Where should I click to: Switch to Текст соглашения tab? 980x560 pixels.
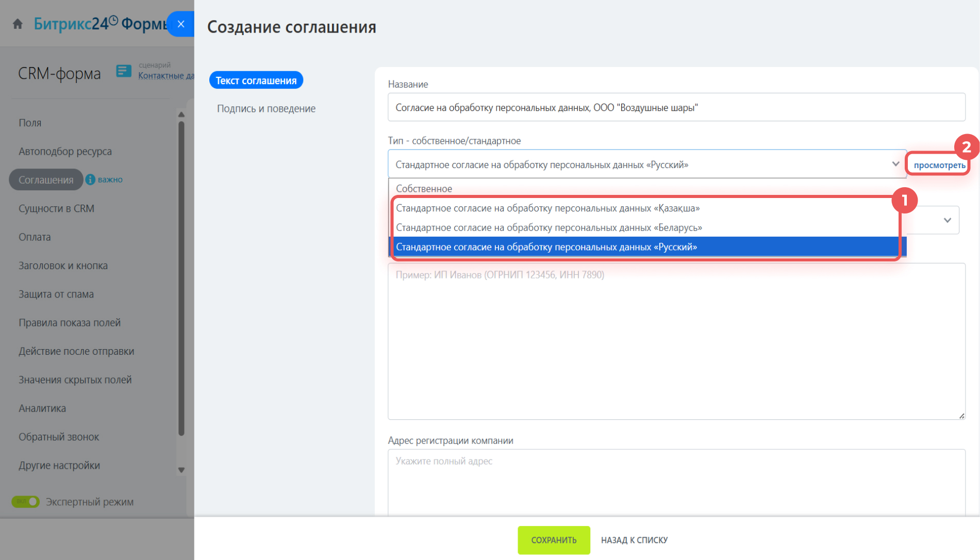pos(256,80)
